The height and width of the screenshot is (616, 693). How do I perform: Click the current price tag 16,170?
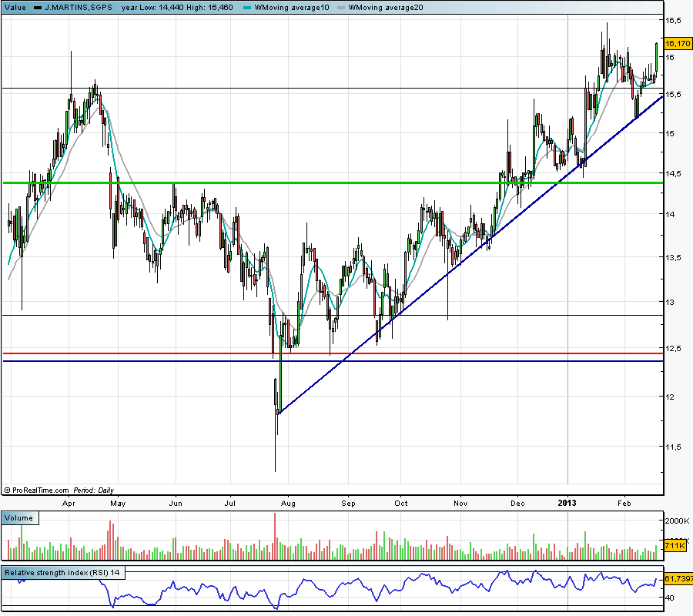click(678, 43)
